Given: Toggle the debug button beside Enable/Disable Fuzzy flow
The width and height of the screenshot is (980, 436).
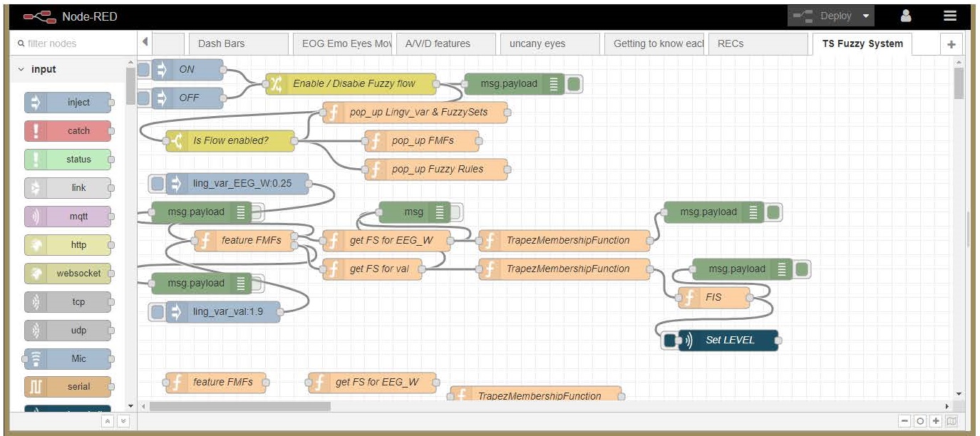Looking at the screenshot, I should point(574,84).
